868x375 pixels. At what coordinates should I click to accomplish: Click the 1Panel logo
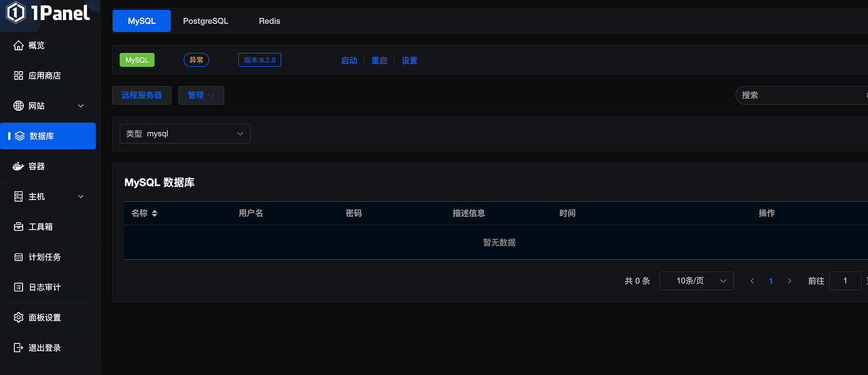47,13
